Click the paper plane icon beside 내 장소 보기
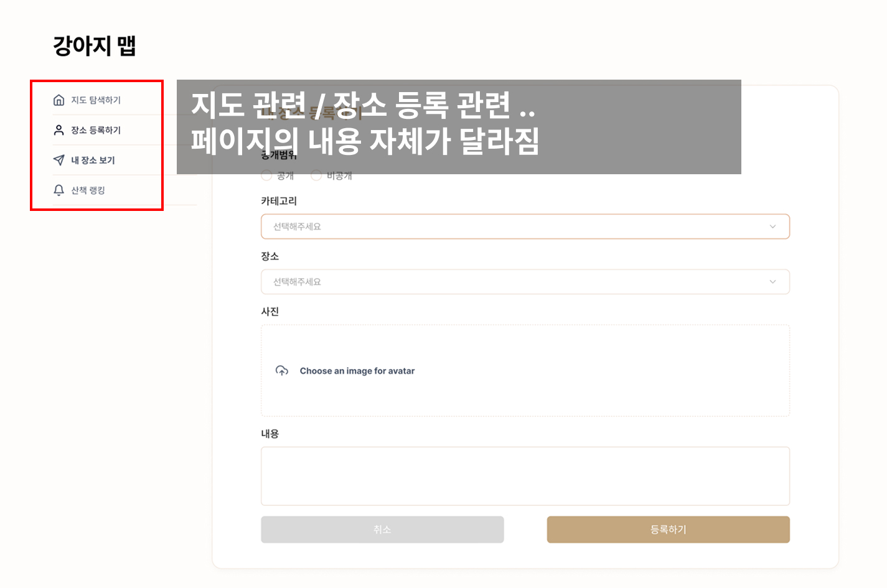This screenshot has height=588, width=887. click(x=59, y=160)
